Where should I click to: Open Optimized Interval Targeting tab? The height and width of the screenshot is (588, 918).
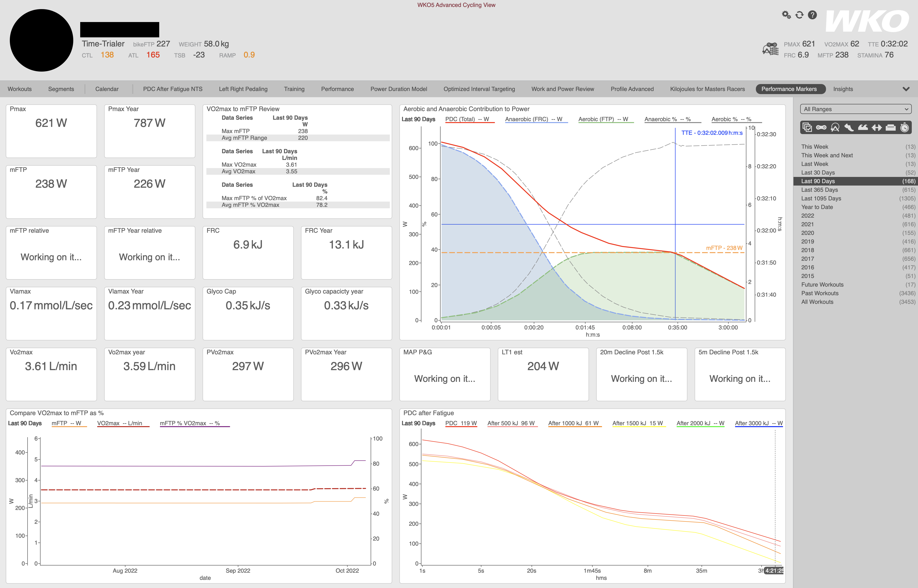(x=479, y=89)
